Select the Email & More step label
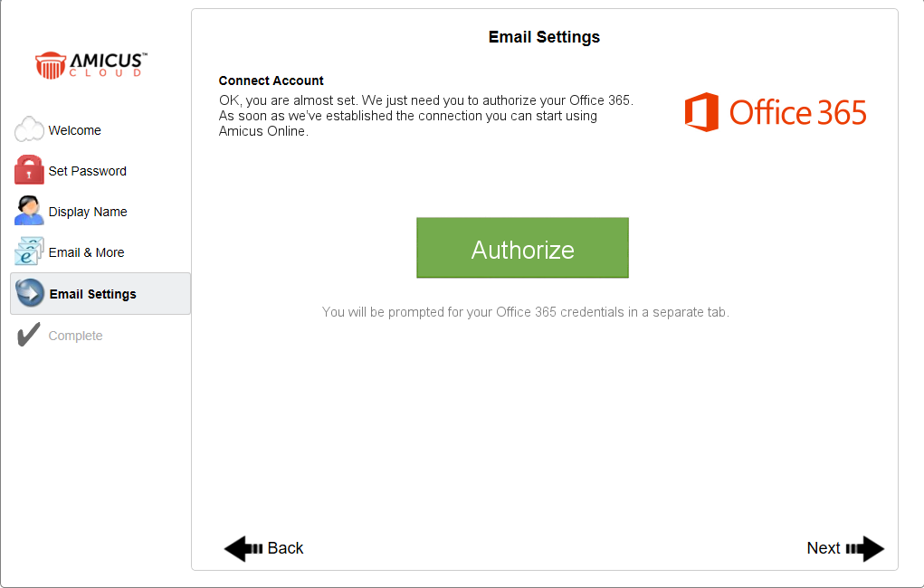Screen dimensions: 924x588 (87, 252)
